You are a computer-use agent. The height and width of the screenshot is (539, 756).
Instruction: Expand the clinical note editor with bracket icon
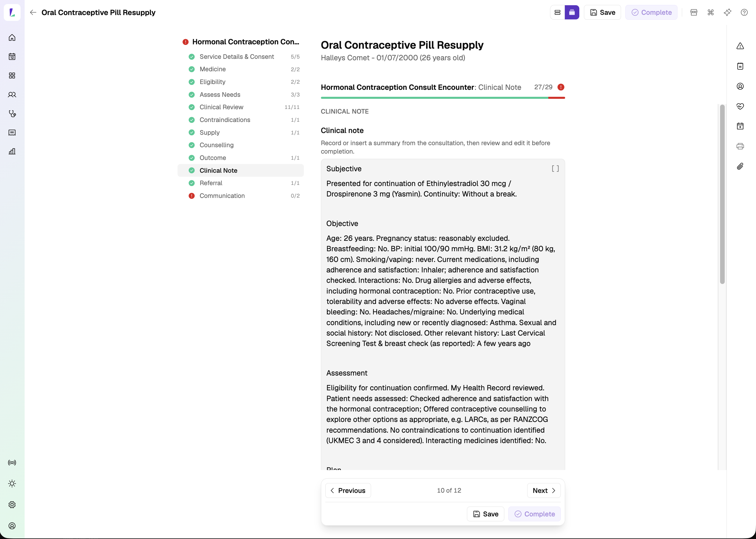click(x=555, y=169)
